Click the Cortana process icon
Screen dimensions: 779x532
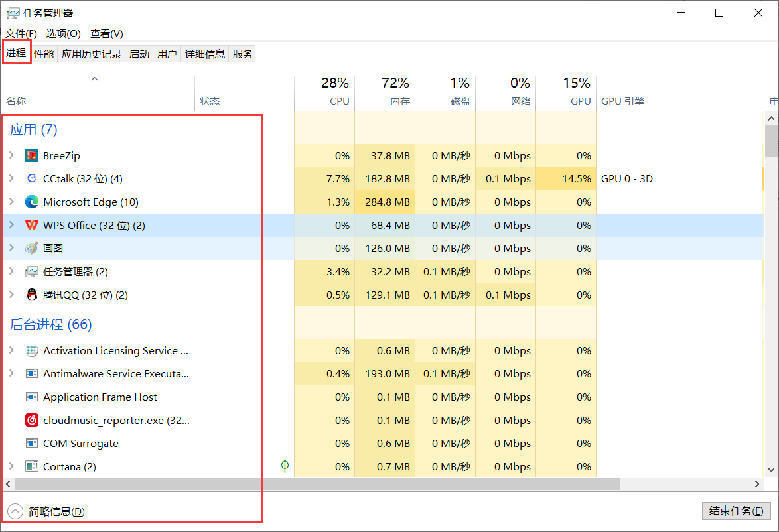32,466
